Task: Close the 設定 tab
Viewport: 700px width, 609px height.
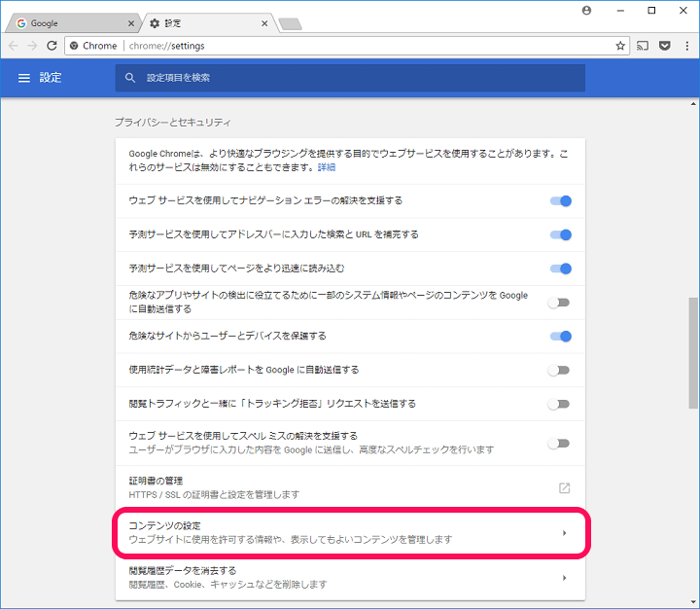Action: pos(264,23)
